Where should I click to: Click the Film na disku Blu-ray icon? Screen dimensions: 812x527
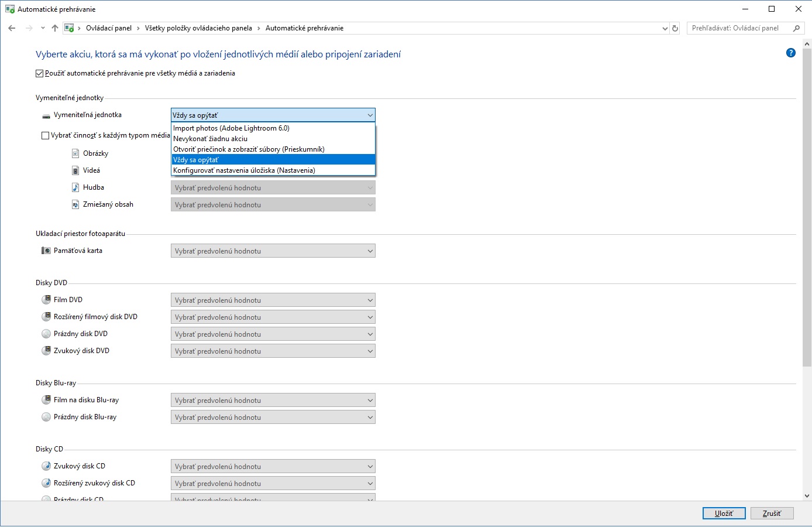coord(46,400)
